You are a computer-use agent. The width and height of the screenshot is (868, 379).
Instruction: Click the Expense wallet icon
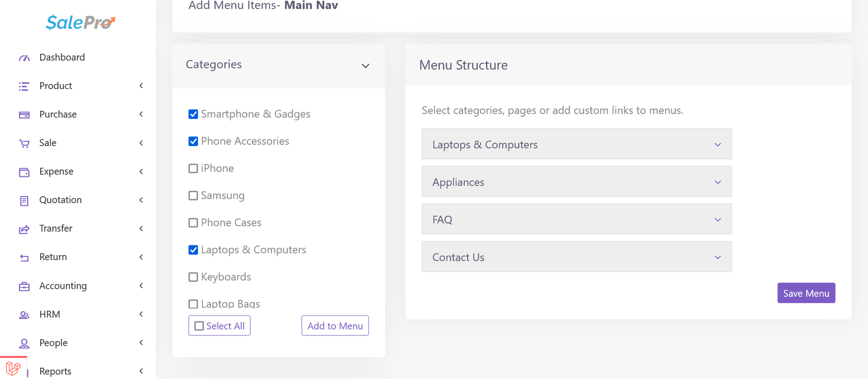coord(24,172)
